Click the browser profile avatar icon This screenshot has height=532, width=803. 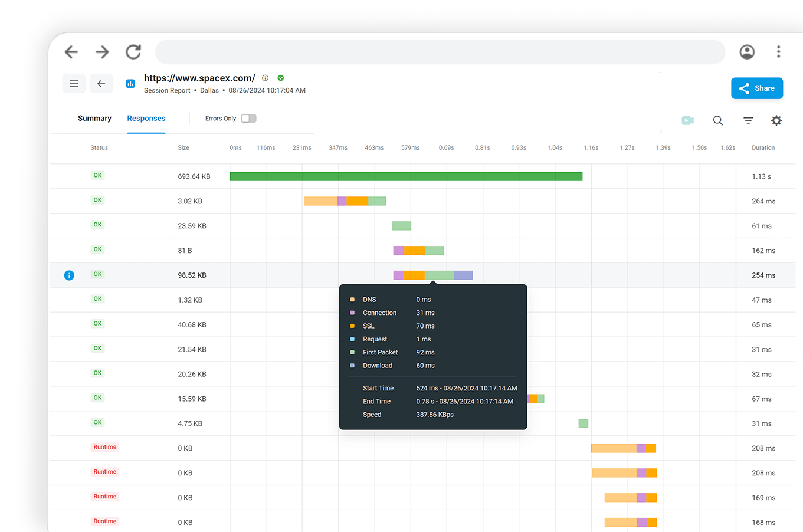click(747, 52)
